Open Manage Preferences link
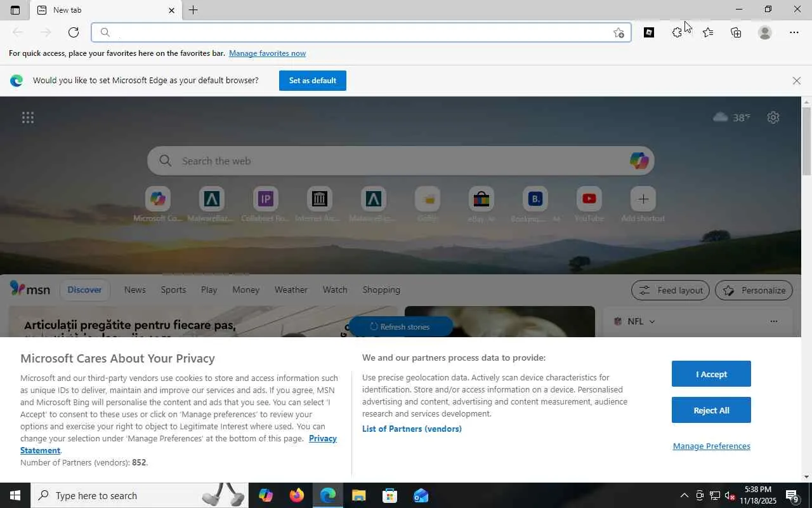 tap(712, 446)
